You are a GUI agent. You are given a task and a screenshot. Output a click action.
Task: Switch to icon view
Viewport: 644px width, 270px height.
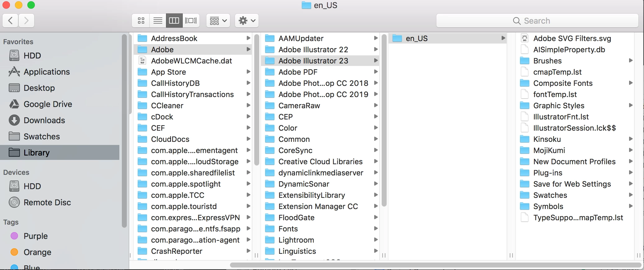[141, 21]
